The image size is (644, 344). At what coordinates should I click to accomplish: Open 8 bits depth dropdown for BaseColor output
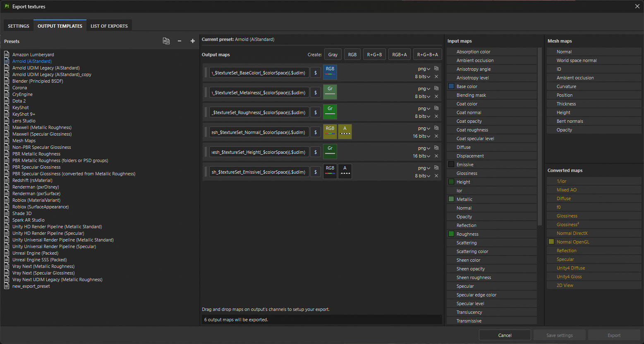click(x=423, y=76)
